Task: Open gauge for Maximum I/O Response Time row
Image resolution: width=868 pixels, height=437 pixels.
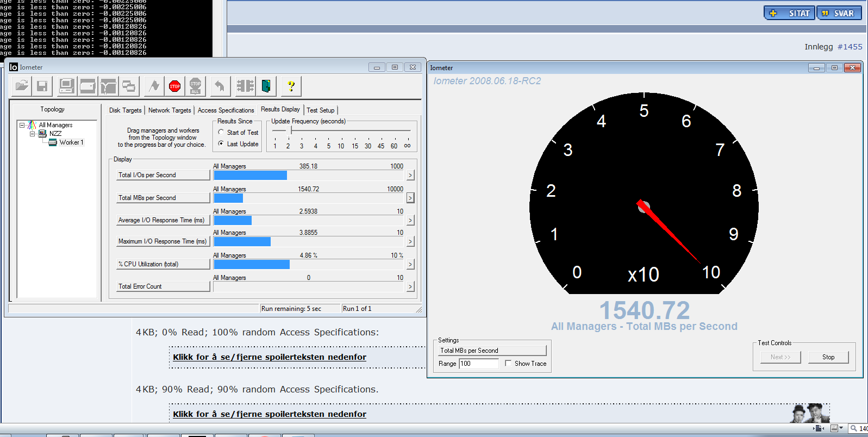Action: 410,241
